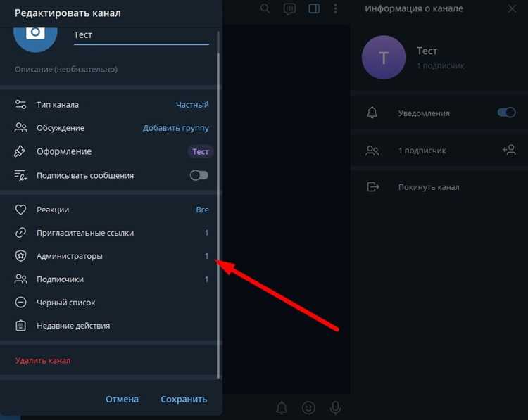Click the subscribers icon in info panel
The height and width of the screenshot is (420, 528).
(x=372, y=151)
